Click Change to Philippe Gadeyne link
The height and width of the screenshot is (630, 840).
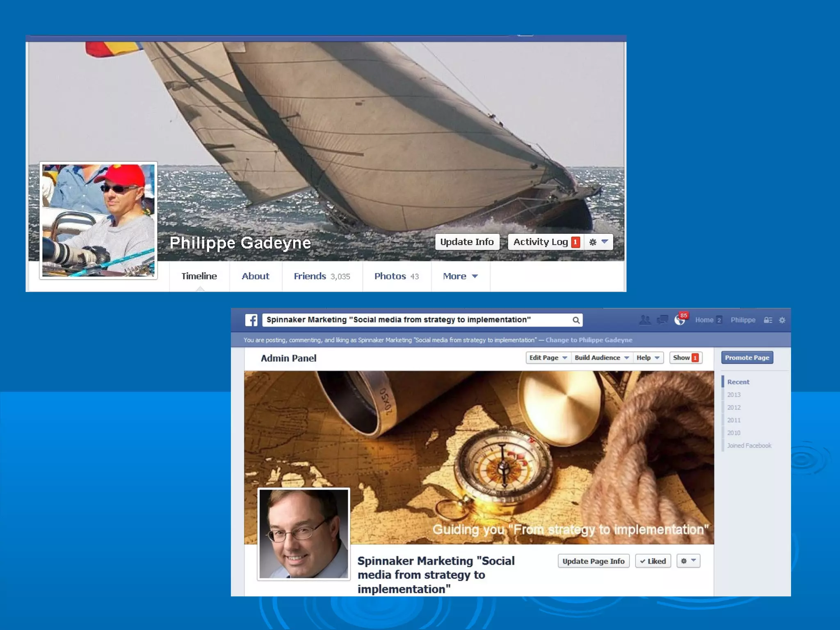point(589,340)
